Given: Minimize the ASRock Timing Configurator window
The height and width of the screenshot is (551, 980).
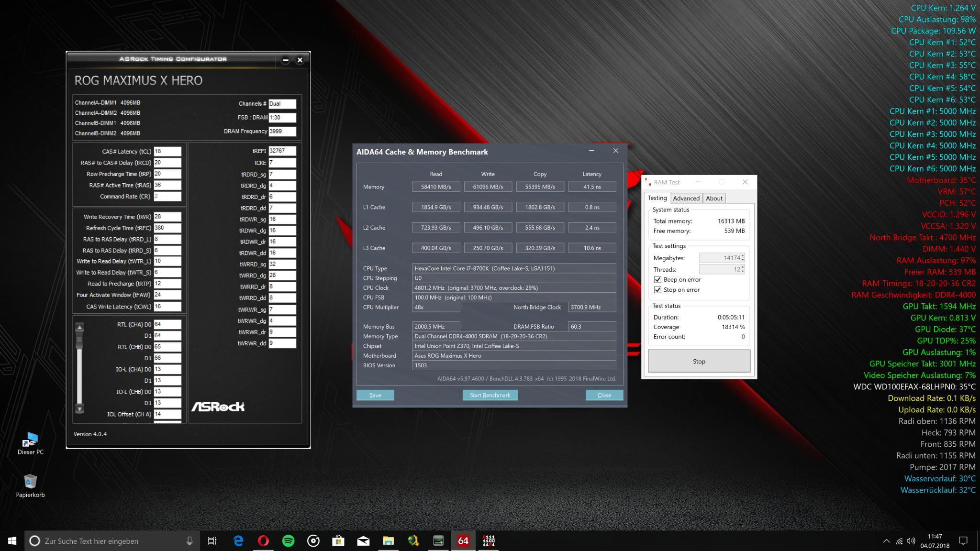Looking at the screenshot, I should [x=286, y=60].
